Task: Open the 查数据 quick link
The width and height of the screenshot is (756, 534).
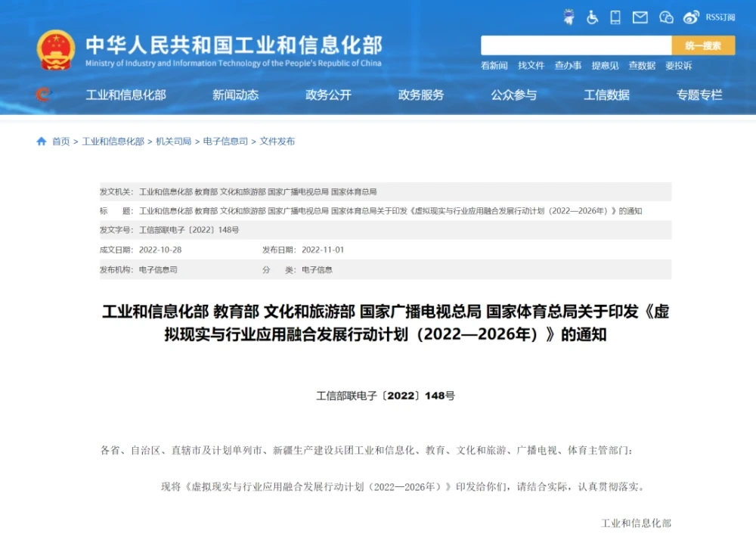Action: 642,66
